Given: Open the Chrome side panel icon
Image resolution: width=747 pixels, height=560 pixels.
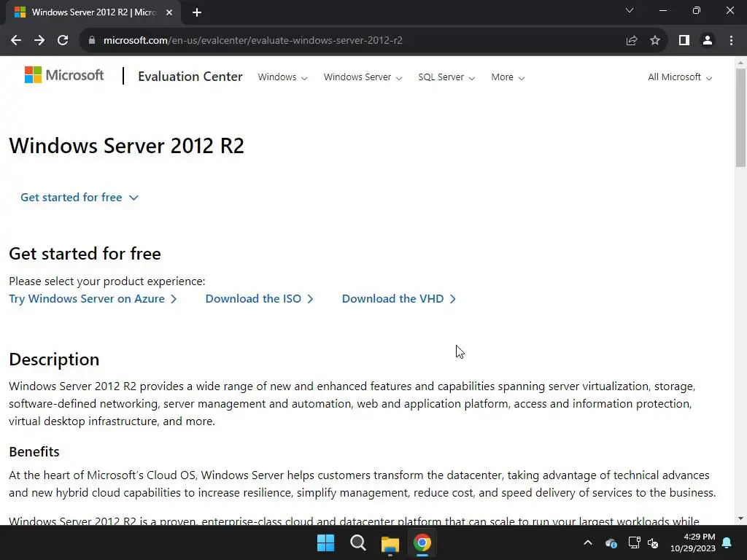Looking at the screenshot, I should (x=684, y=41).
